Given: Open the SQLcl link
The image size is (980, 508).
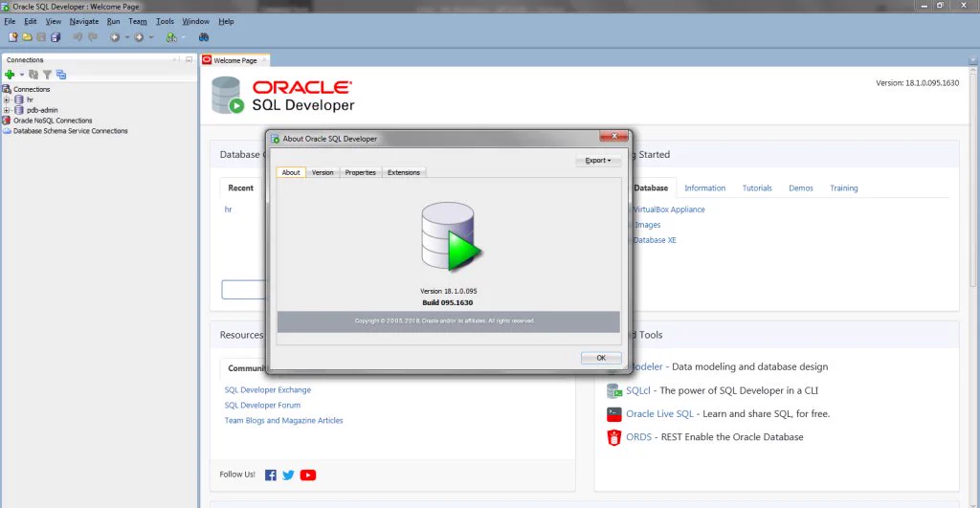Looking at the screenshot, I should (638, 390).
